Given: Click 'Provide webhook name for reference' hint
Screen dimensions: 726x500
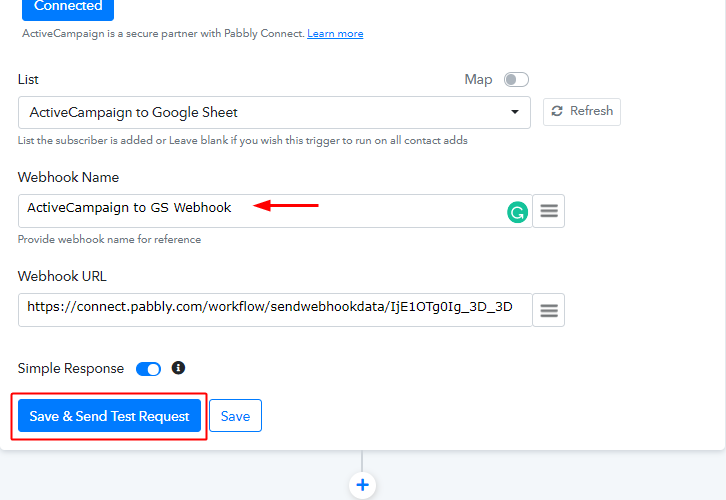Looking at the screenshot, I should [109, 239].
